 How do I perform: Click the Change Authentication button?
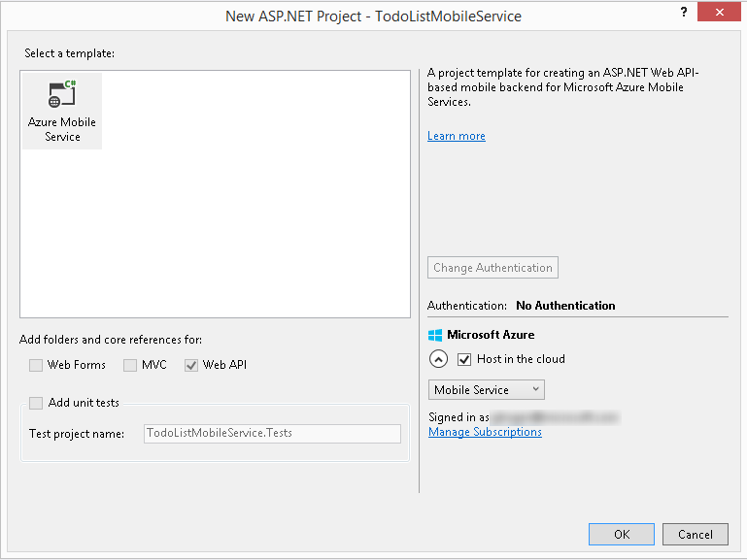[492, 268]
